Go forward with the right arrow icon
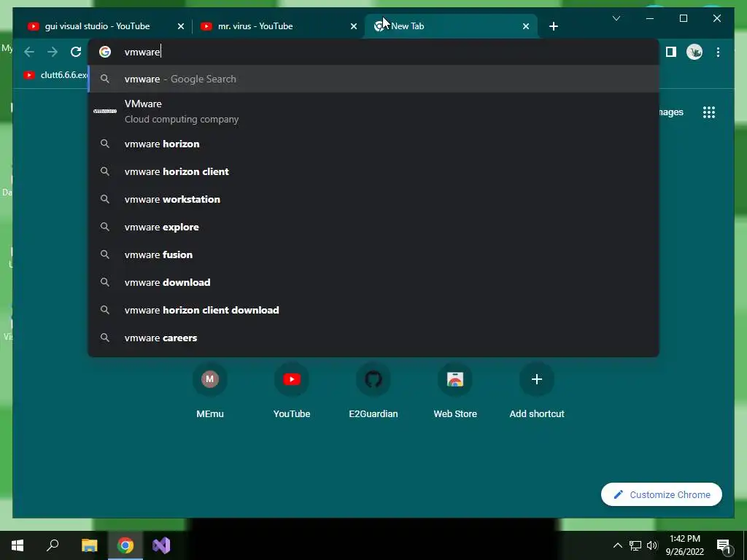This screenshot has height=560, width=747. tap(53, 52)
